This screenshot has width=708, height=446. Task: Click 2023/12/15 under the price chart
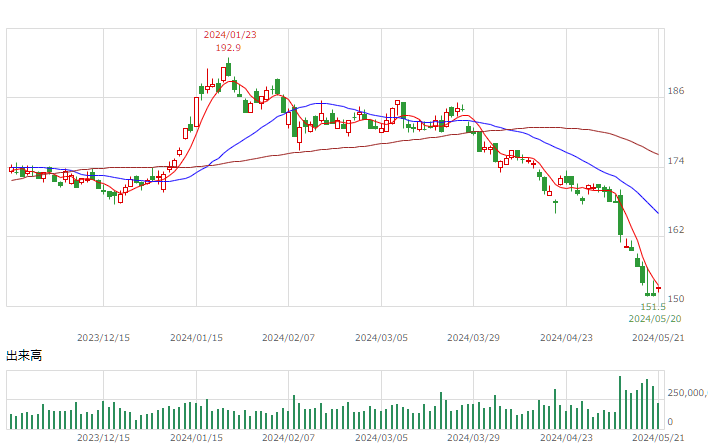103,338
